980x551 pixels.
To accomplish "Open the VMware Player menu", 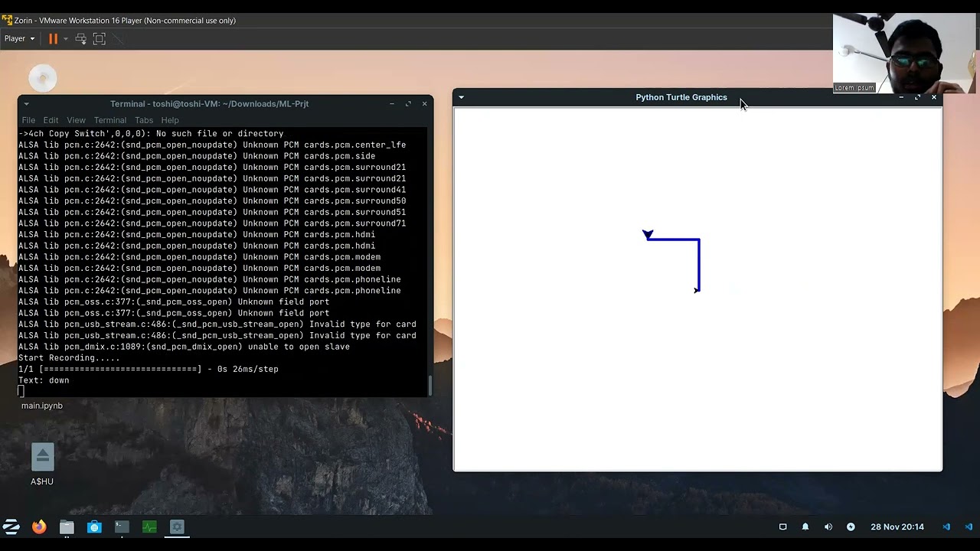I will (20, 38).
